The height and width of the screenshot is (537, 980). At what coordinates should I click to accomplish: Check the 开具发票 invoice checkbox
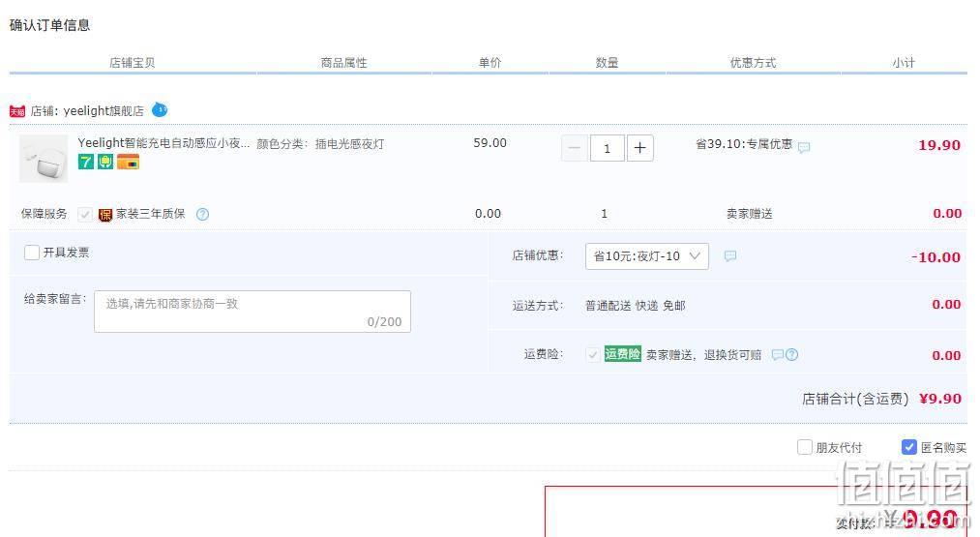31,253
